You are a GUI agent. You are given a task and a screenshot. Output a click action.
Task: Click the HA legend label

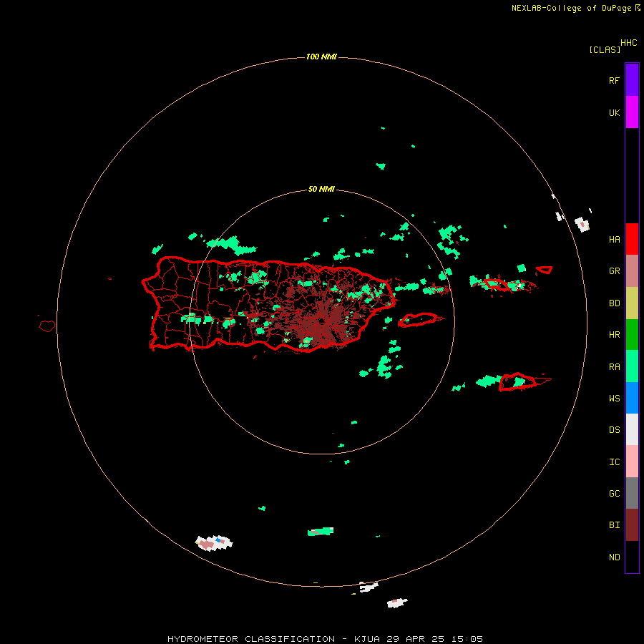tap(614, 240)
